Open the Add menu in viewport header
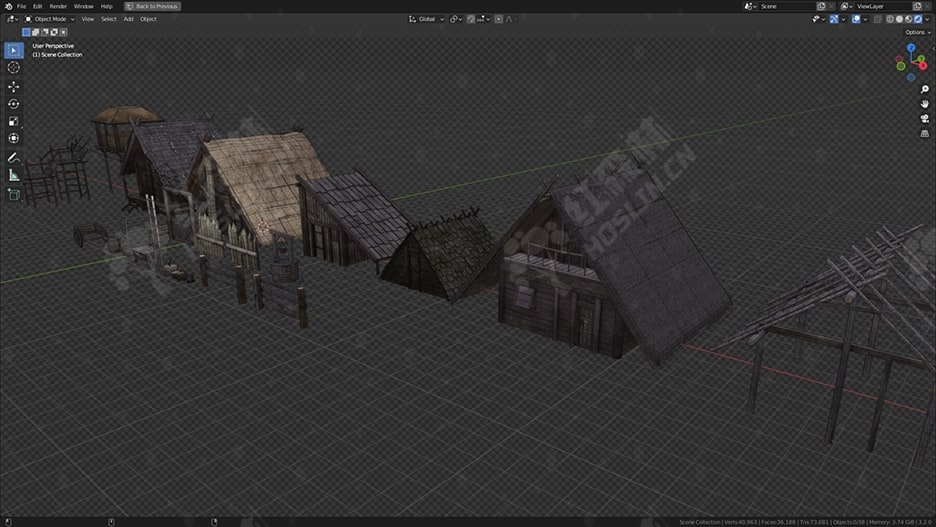This screenshot has height=527, width=936. tap(128, 19)
